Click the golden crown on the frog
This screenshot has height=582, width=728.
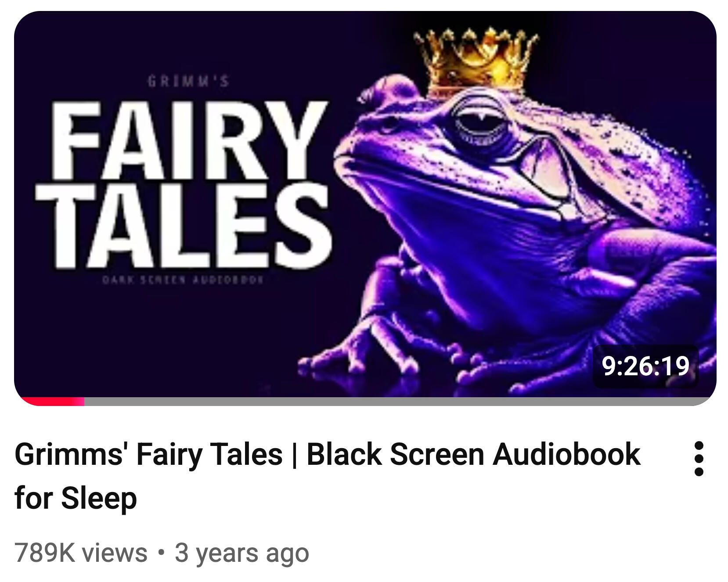pos(476,61)
